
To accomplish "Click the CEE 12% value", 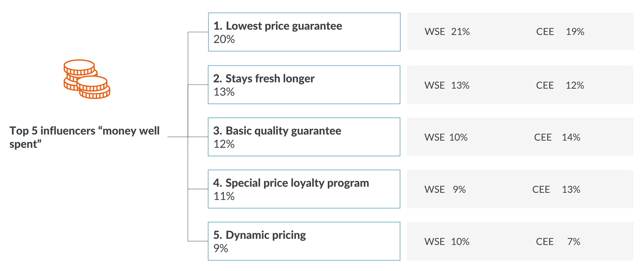I will coord(560,85).
